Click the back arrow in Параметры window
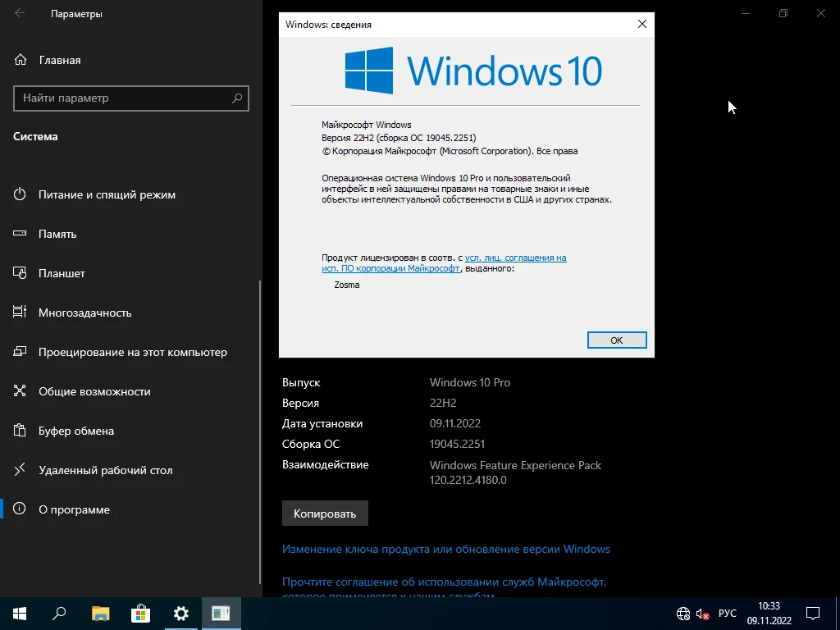Screen dimensions: 840x630 tap(20, 14)
